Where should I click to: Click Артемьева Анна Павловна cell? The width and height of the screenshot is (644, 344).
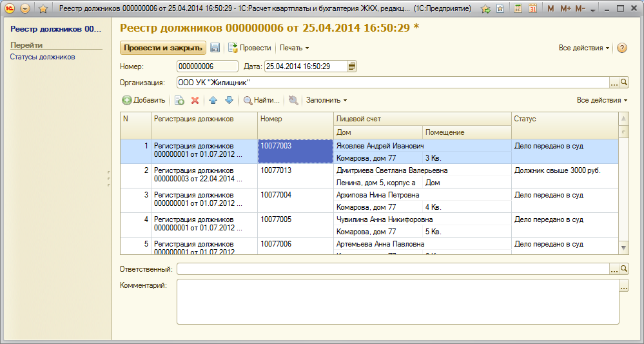(x=422, y=244)
